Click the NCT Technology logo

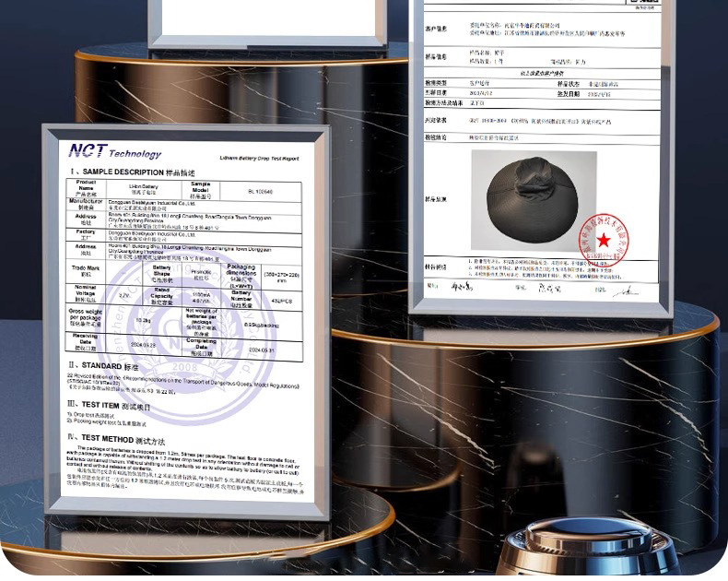(x=114, y=153)
